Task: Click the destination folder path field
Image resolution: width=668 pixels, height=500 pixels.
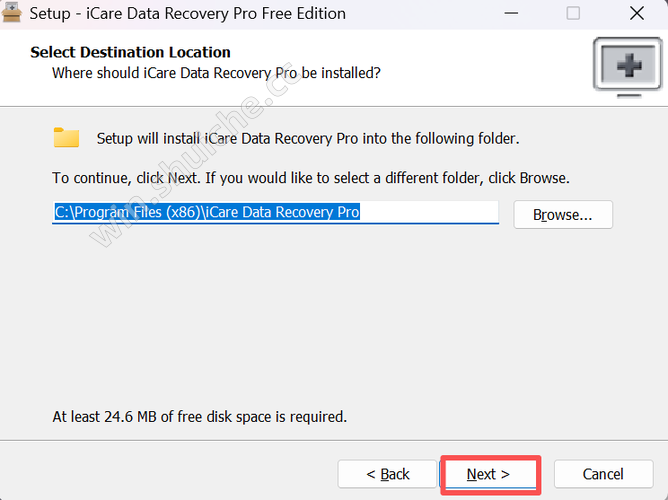Action: [275, 213]
